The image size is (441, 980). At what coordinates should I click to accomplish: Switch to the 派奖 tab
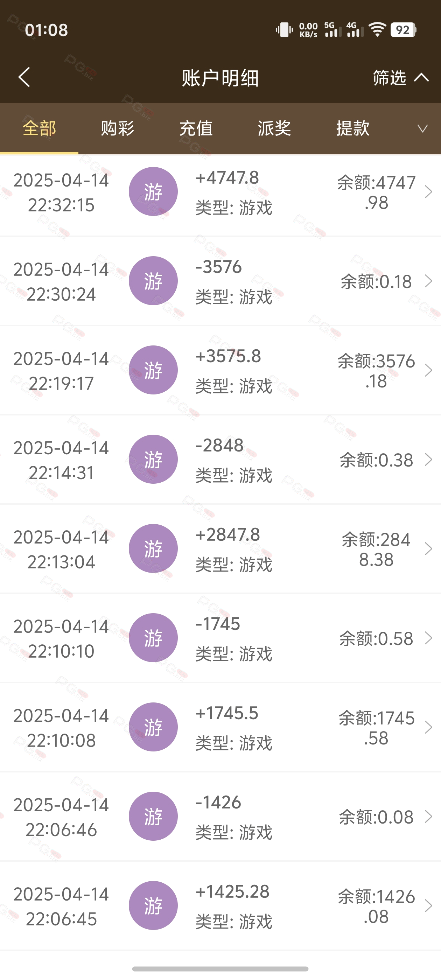(x=274, y=128)
